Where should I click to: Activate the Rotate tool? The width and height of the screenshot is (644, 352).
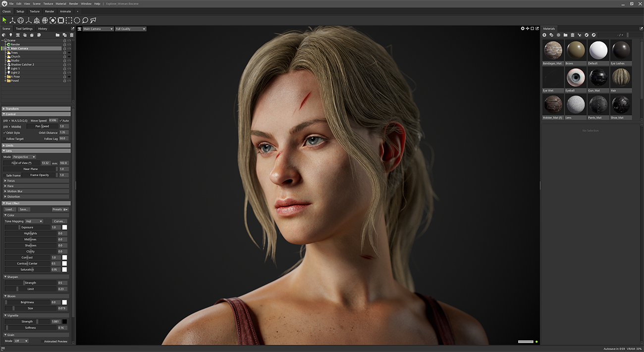(x=20, y=20)
